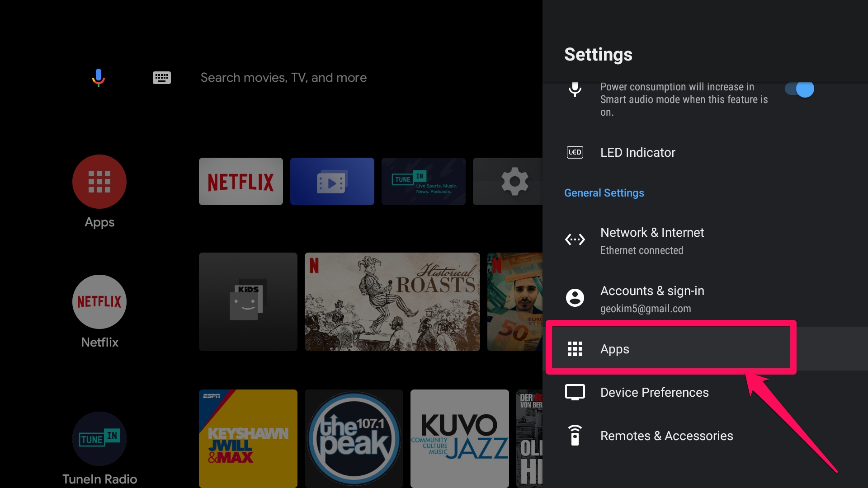
Task: Activate the Google Assistant microphone icon
Action: point(99,77)
